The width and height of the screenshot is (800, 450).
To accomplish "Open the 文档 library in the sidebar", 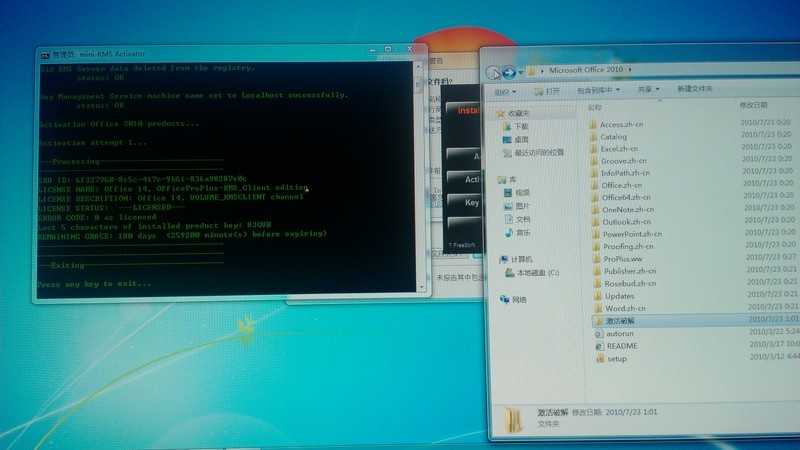I will (x=517, y=219).
